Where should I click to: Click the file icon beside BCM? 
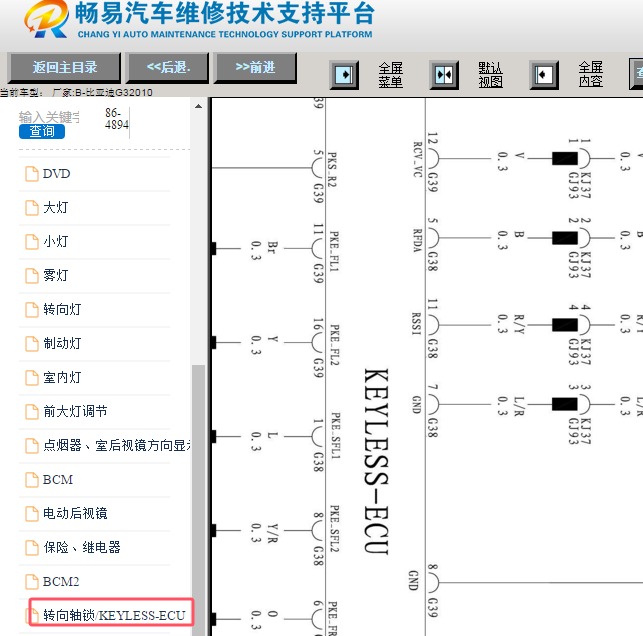coord(32,480)
